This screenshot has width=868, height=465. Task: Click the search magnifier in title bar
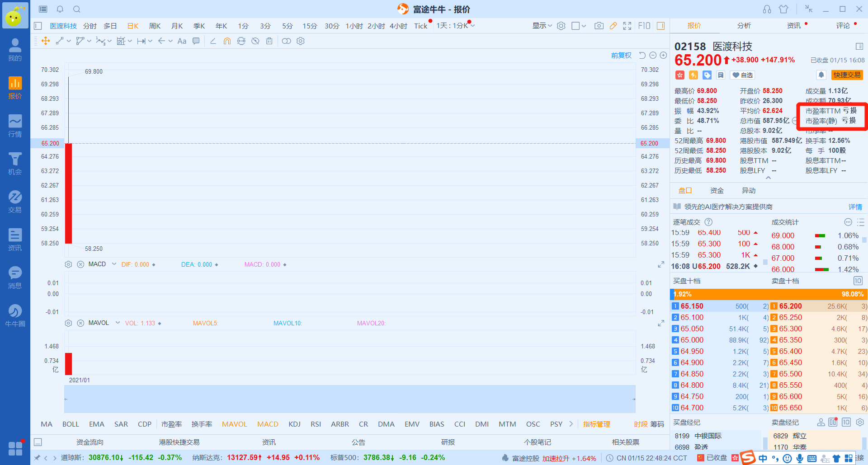point(77,9)
